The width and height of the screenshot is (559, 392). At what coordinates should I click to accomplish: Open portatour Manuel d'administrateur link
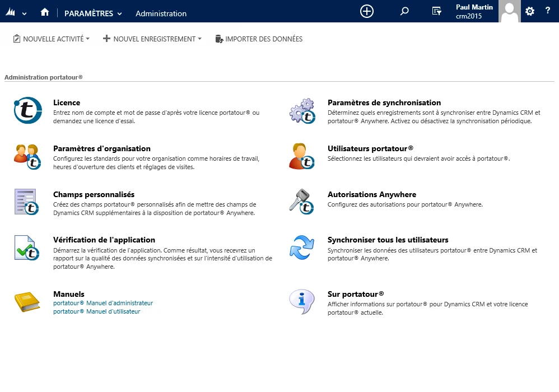pos(103,303)
